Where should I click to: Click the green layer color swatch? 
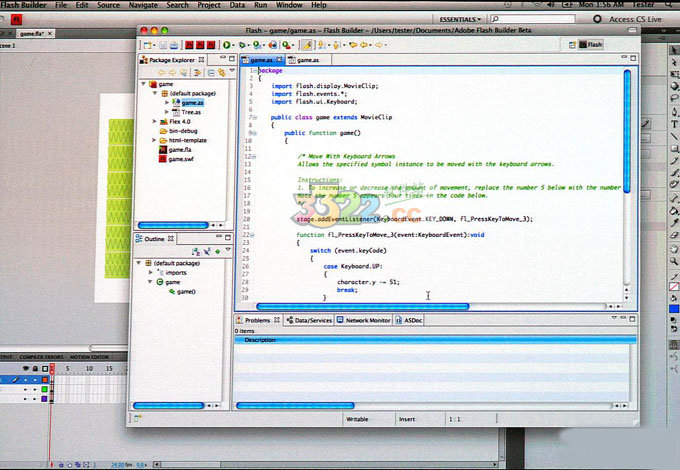pos(44,389)
